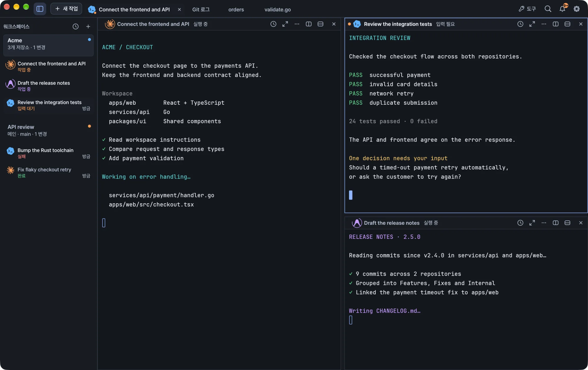Open Bump the Rust toolchain task
Screen dimensions: 588x370
click(49, 153)
